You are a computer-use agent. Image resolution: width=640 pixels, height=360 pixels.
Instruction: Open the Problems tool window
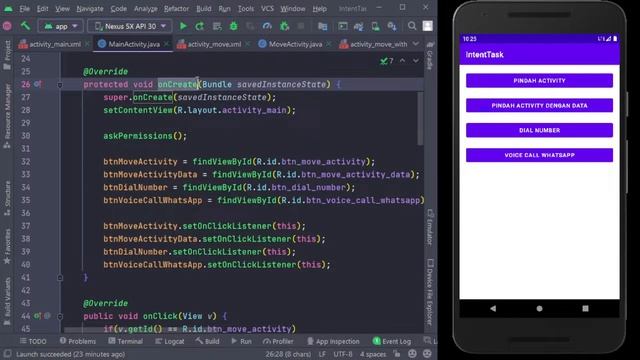click(78, 341)
